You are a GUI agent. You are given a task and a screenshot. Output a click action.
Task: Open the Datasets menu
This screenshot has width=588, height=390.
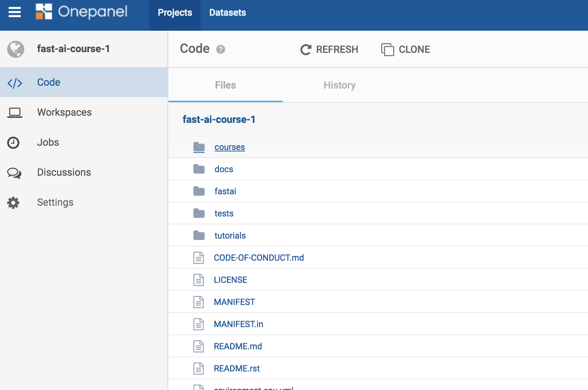click(228, 12)
